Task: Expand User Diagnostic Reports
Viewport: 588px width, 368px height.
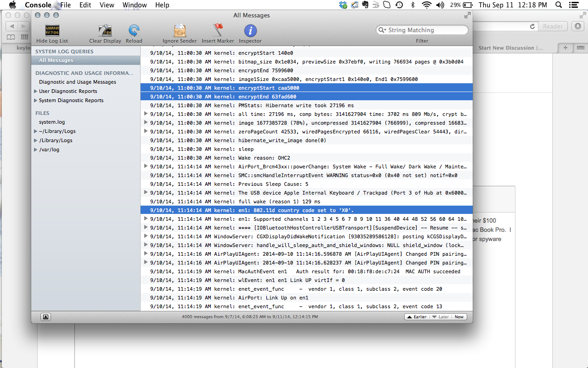Action: tap(36, 91)
